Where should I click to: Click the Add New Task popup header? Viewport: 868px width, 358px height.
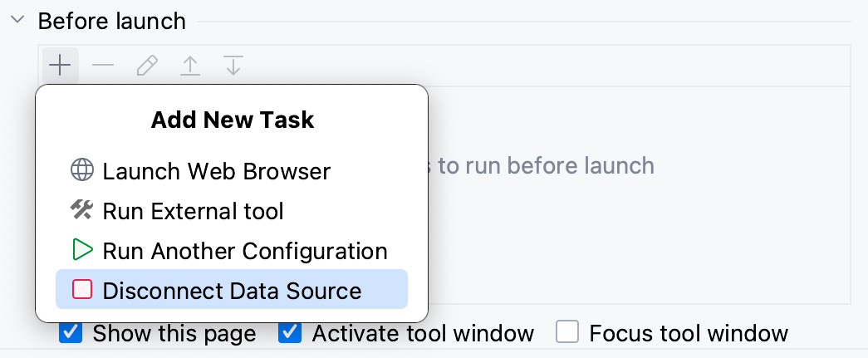[233, 120]
